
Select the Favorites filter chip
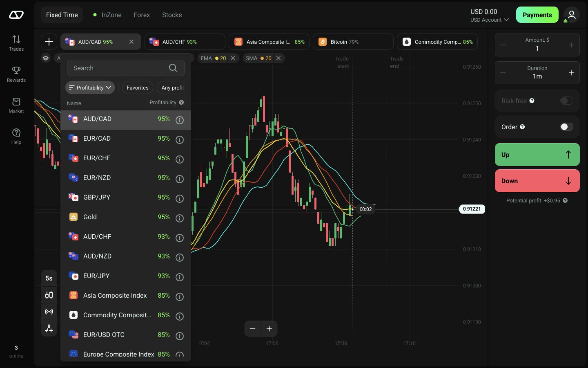[138, 88]
